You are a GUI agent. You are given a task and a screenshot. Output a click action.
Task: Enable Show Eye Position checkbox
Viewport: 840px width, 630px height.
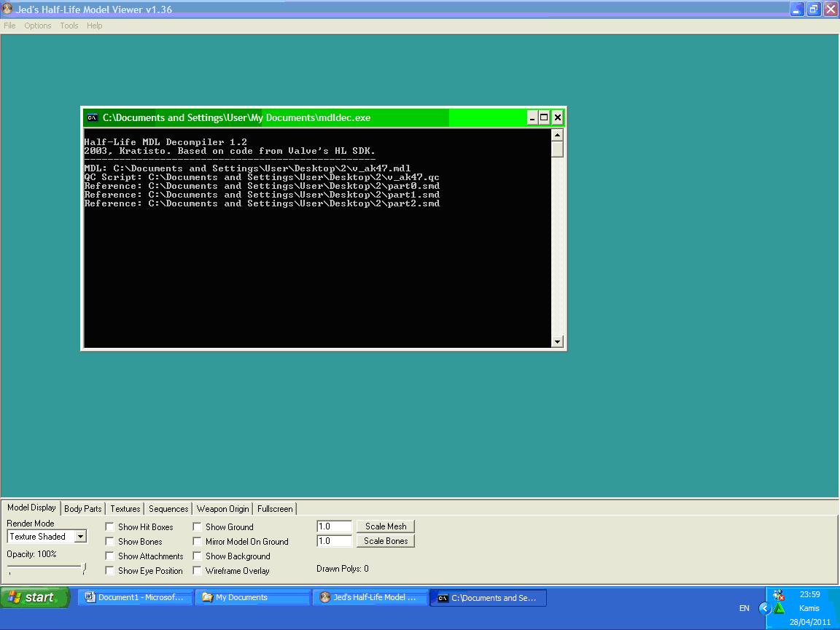pos(110,570)
